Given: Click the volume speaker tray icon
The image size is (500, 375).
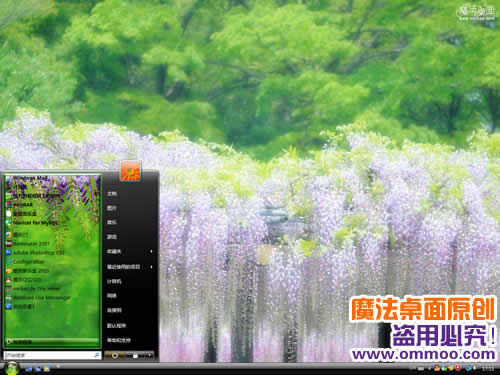Looking at the screenshot, I should click(x=474, y=368).
